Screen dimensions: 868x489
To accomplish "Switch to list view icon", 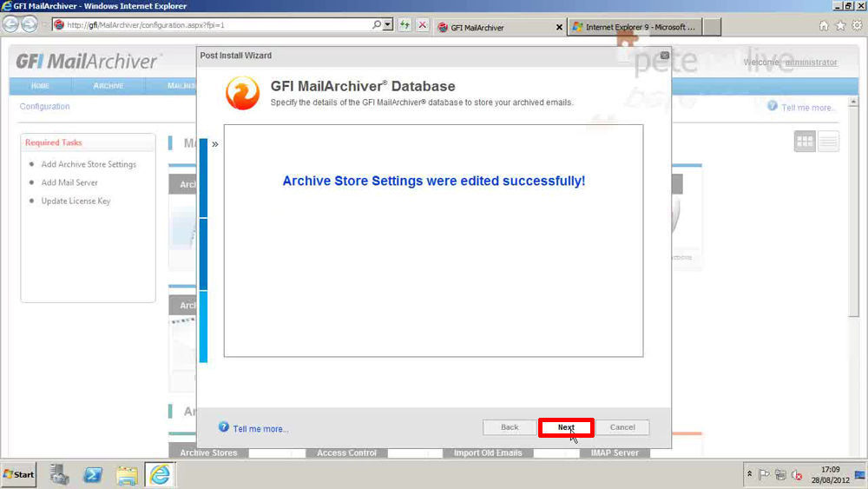I will pyautogui.click(x=828, y=142).
